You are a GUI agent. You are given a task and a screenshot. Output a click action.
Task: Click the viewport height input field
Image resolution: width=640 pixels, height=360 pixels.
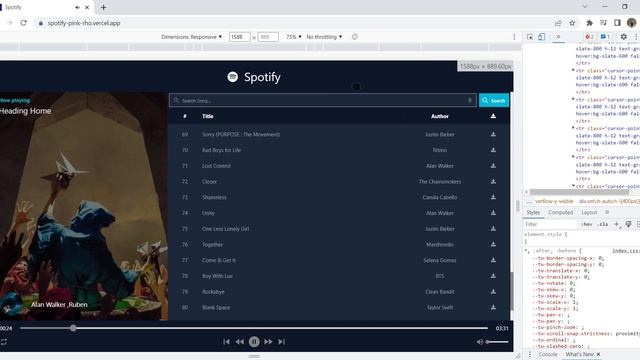tap(268, 37)
